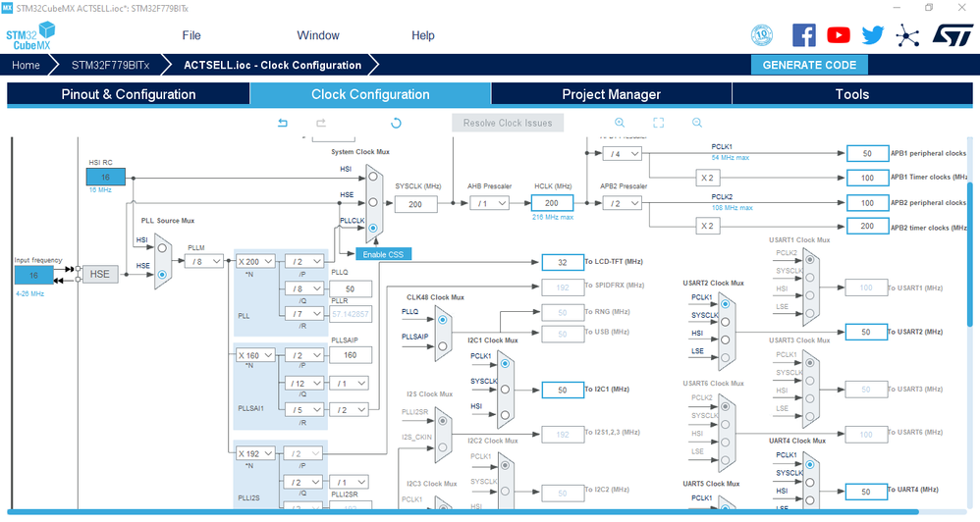This screenshot has width=980, height=522.
Task: Open the PLLSAI1 X 160 multiplier dropdown
Action: tap(255, 354)
